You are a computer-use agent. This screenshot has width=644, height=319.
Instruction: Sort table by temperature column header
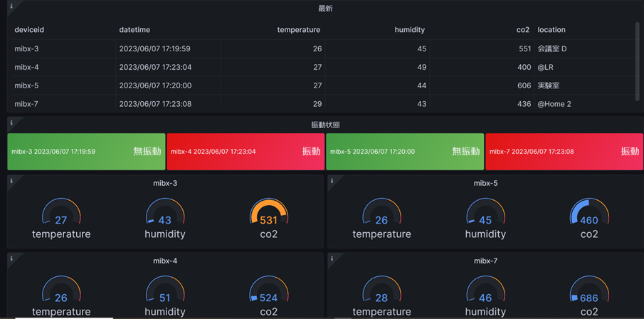coord(299,30)
